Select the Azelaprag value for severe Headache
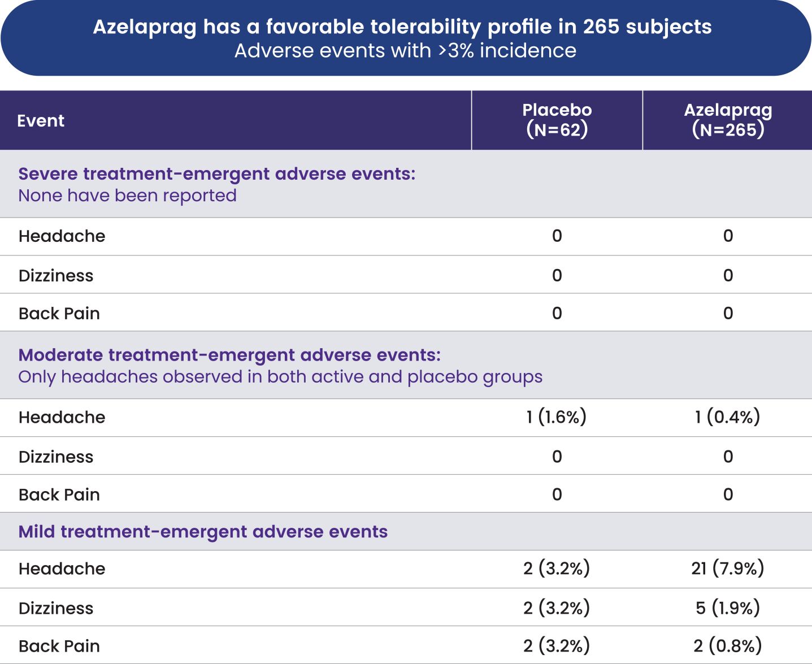This screenshot has width=812, height=664. pyautogui.click(x=728, y=236)
